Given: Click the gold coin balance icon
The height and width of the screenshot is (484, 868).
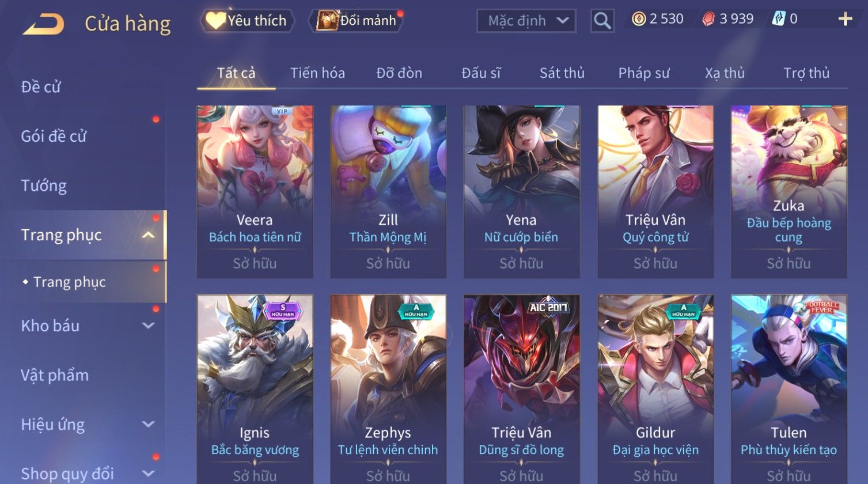Looking at the screenshot, I should pyautogui.click(x=638, y=19).
